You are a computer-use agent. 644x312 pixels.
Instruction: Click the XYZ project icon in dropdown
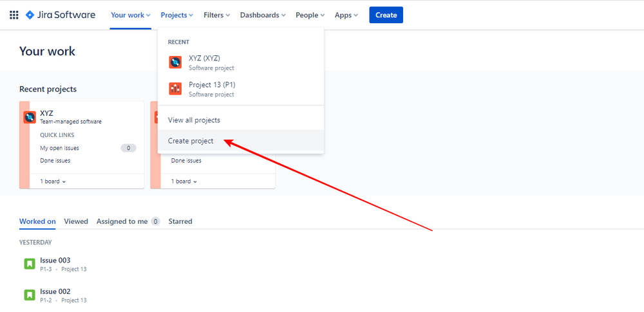point(175,62)
